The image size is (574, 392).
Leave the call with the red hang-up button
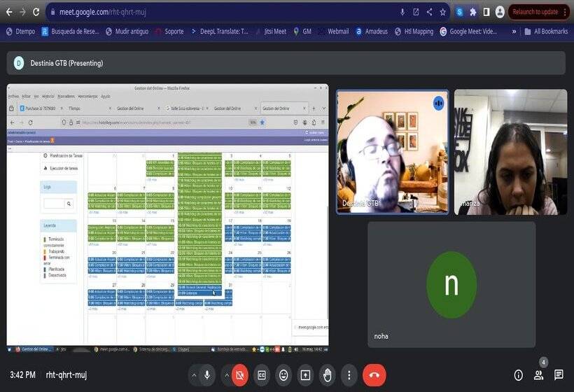point(374,375)
